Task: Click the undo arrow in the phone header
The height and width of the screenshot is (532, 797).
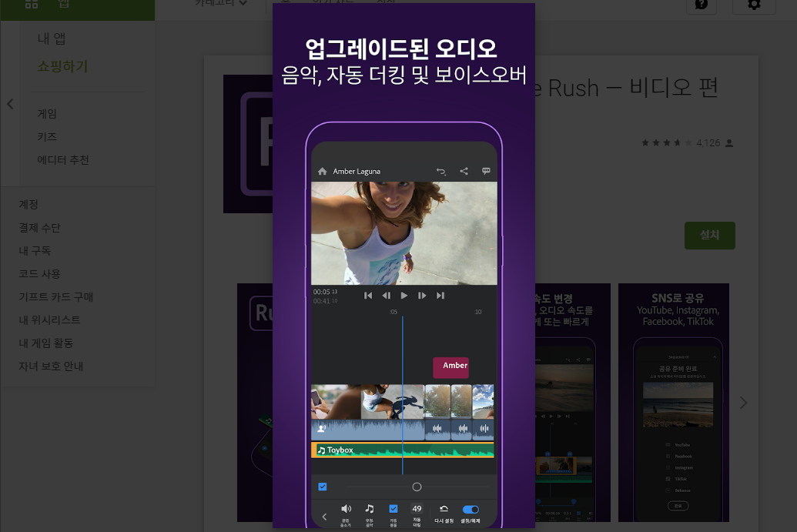Action: point(440,171)
